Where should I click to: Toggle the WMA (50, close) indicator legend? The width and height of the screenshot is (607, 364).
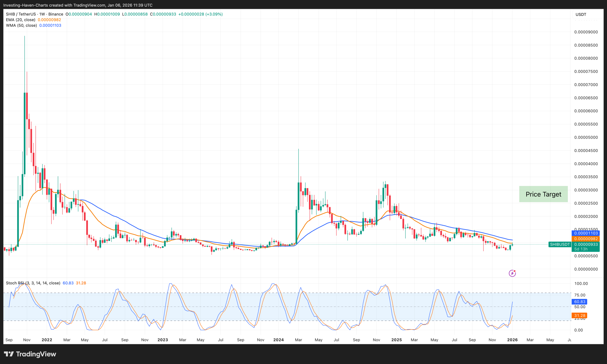21,25
